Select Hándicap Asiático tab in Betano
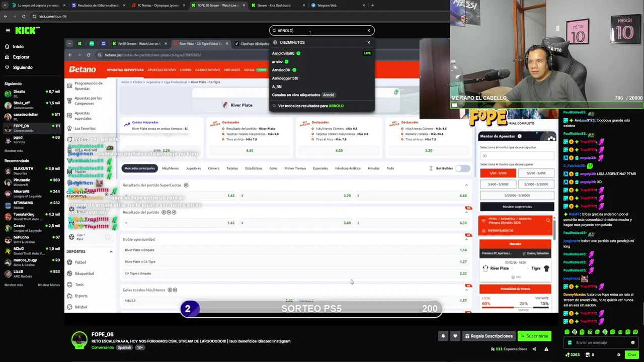644x362 pixels. pos(348,168)
